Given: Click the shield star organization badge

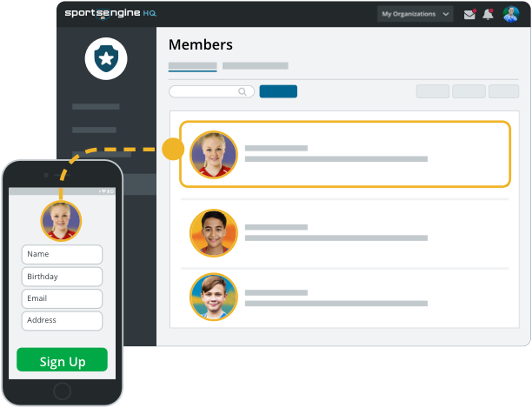Looking at the screenshot, I should [106, 59].
